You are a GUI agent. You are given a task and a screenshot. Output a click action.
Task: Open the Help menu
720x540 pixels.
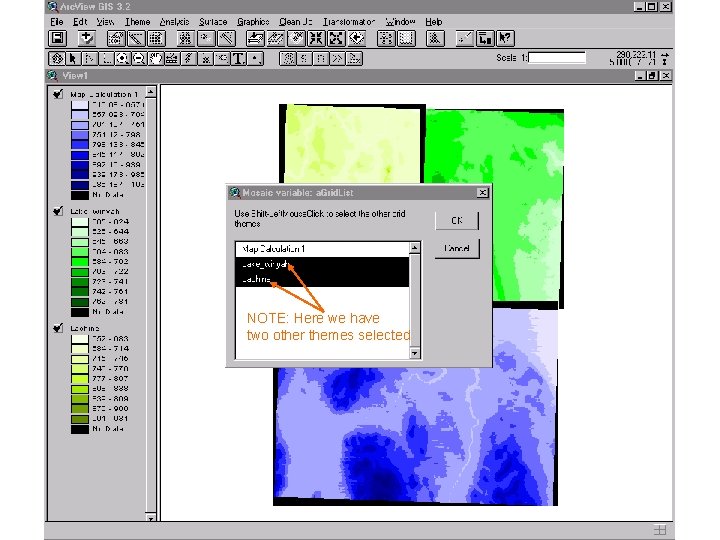tap(433, 22)
